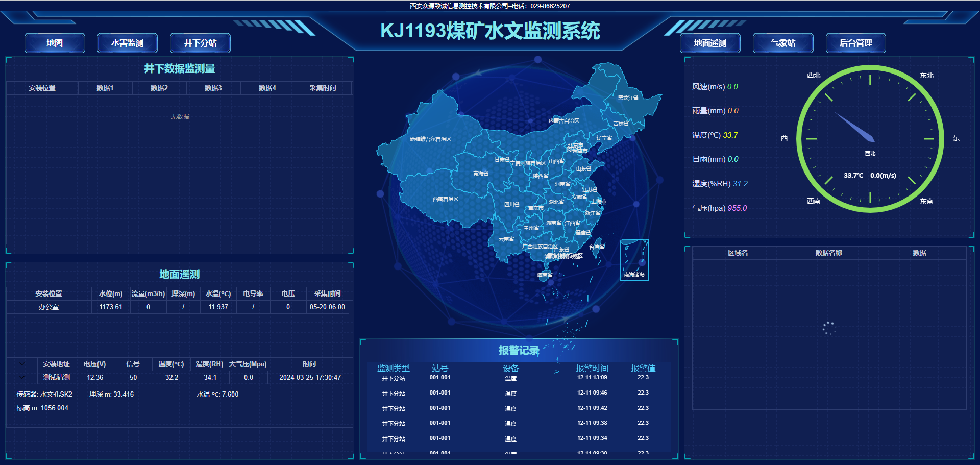Select 四川省 on the map
Screen dimensions: 980x465
511,204
